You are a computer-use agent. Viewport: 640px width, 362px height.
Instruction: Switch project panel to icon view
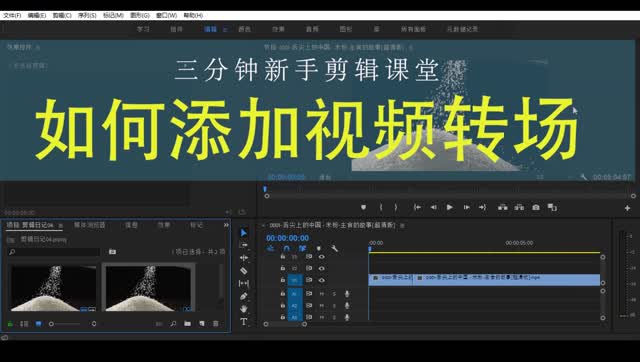(x=38, y=324)
